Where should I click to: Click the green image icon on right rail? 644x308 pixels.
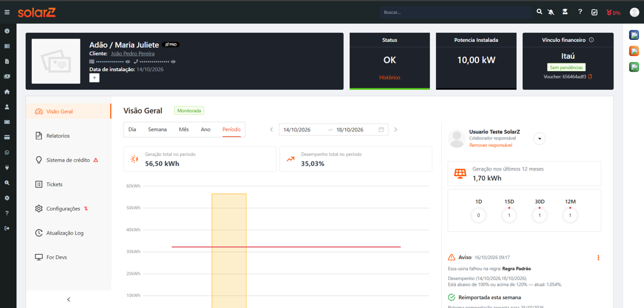pos(634,67)
